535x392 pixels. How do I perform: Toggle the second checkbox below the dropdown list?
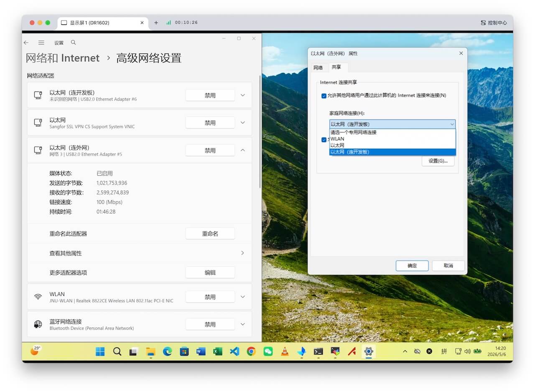pyautogui.click(x=324, y=140)
